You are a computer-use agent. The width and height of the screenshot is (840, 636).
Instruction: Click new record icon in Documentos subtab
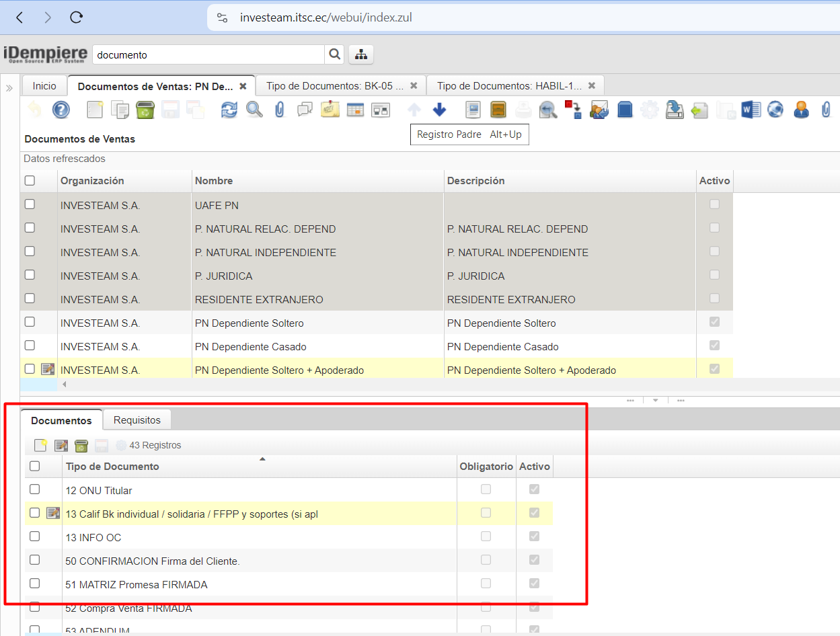point(40,445)
